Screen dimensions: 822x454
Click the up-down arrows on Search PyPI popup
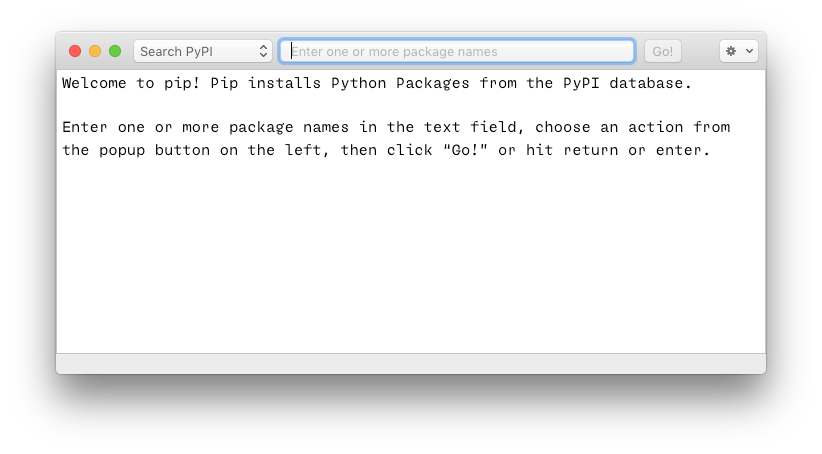point(264,51)
